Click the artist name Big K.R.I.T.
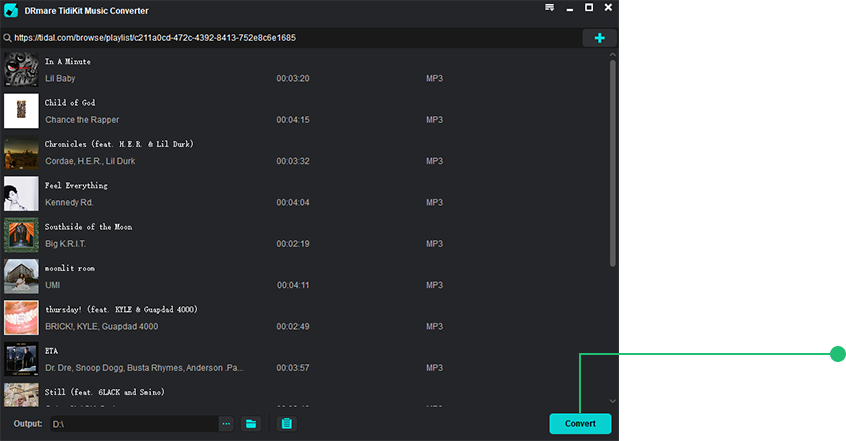The image size is (846, 441). (65, 244)
